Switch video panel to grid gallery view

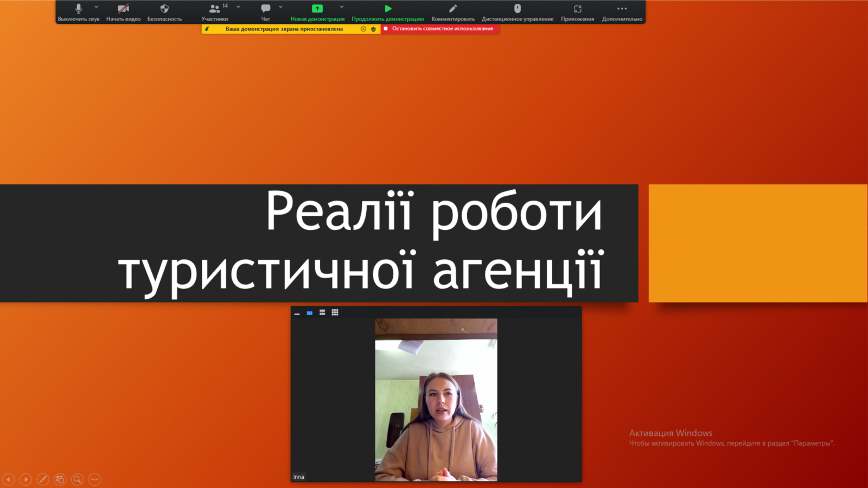coord(335,312)
